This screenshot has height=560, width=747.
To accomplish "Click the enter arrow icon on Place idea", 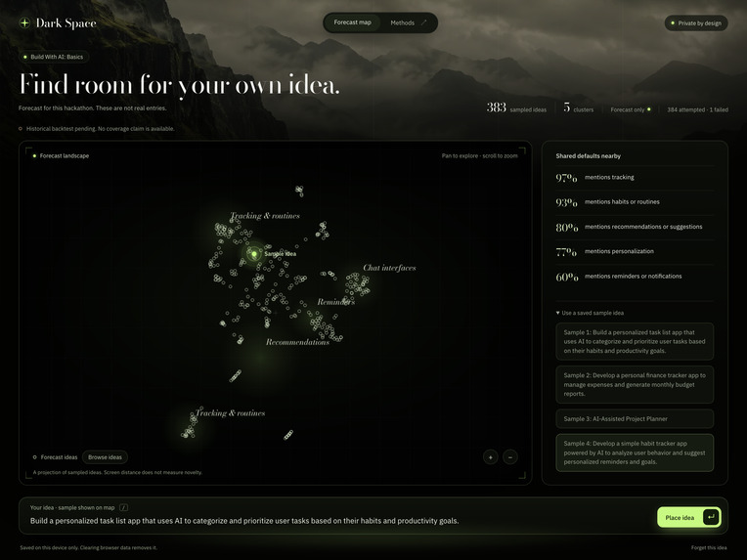I will coord(711,517).
